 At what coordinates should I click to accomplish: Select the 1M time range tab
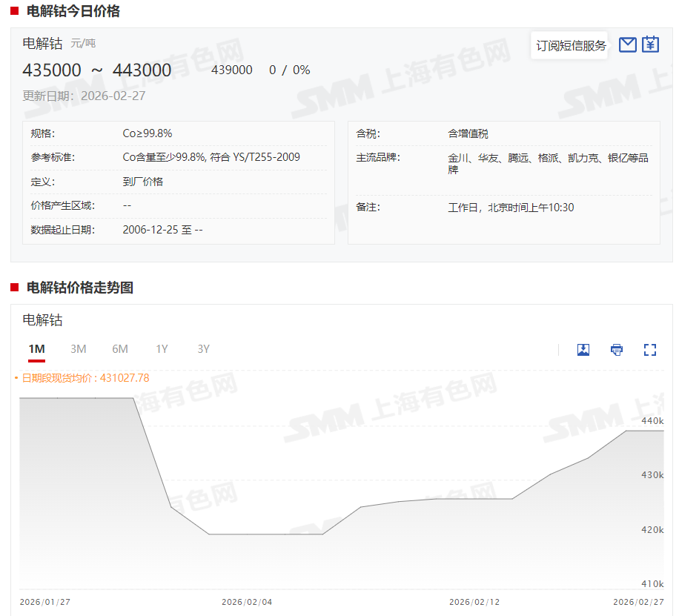[37, 349]
